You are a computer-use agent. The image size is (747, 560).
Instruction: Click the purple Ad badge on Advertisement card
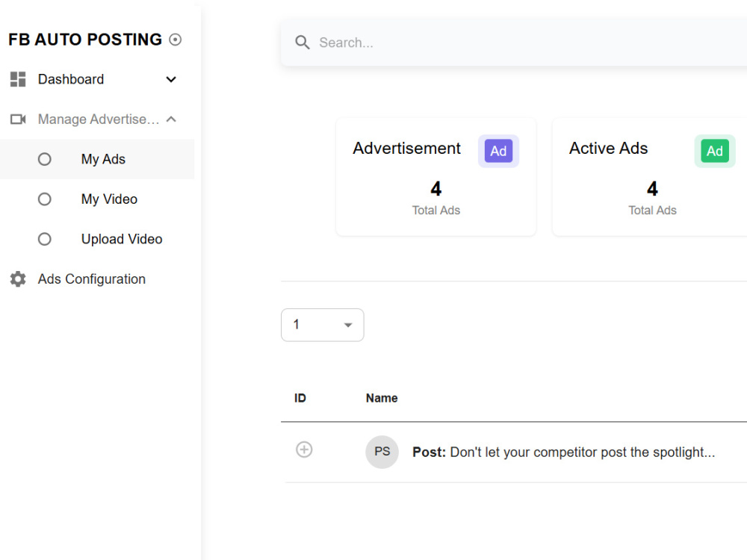(498, 151)
